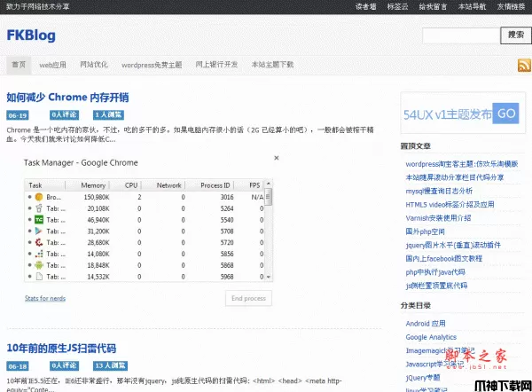
Task: Select the 首页 navigation tab
Action: click(18, 65)
